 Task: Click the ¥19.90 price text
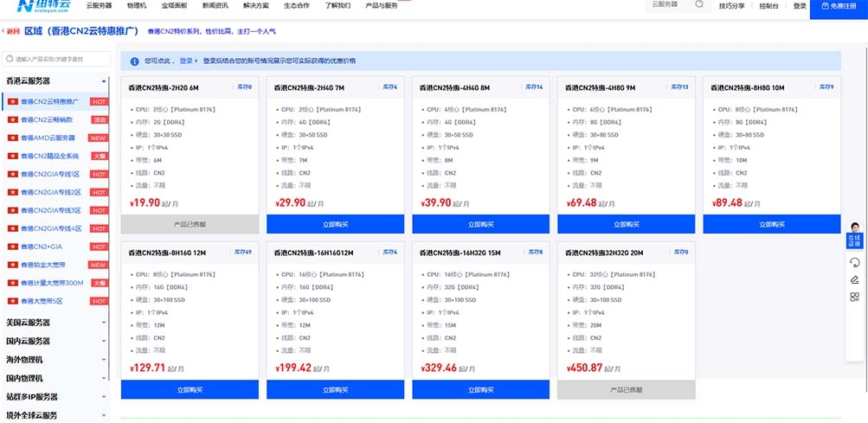tap(145, 202)
